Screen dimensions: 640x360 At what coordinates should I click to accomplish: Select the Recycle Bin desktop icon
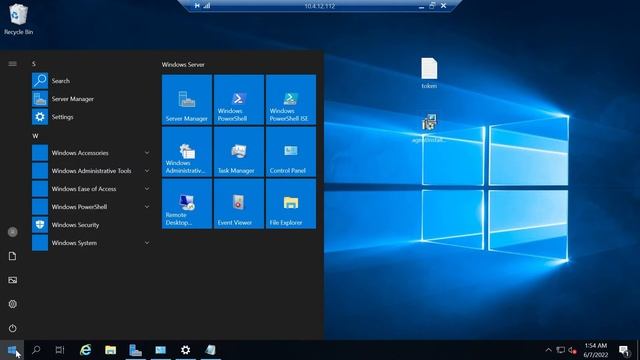pos(18,20)
